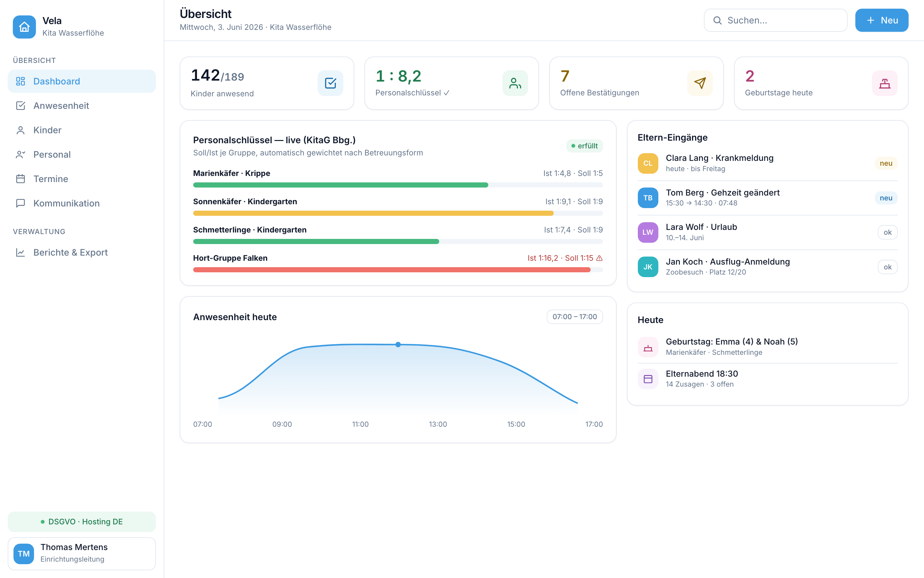Click the TM avatar of Thomas Mertens

tap(24, 554)
